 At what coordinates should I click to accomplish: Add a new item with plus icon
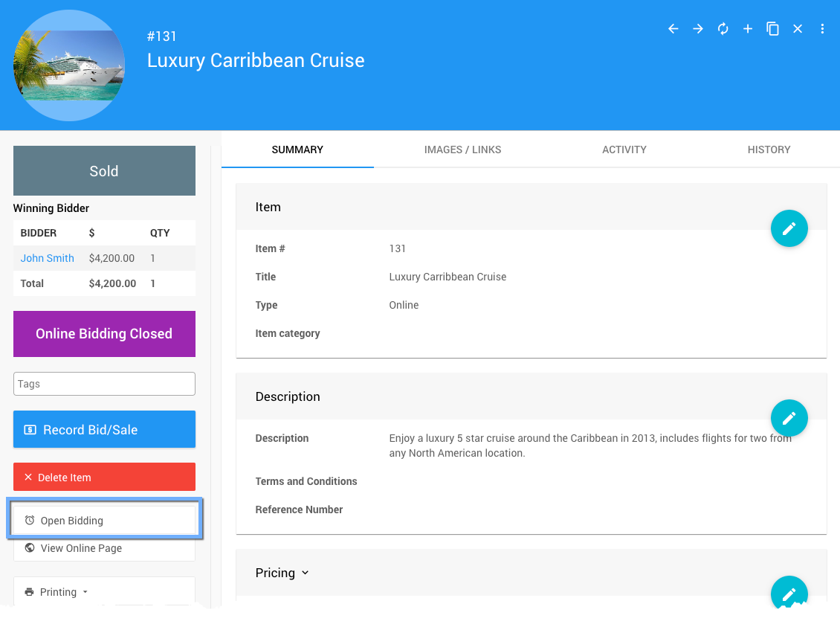748,29
